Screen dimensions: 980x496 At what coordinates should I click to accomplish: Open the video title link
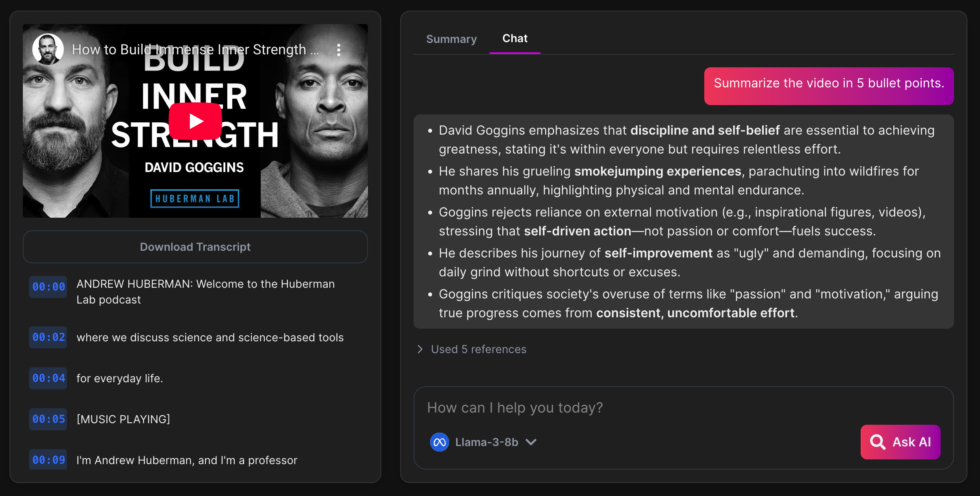click(195, 50)
